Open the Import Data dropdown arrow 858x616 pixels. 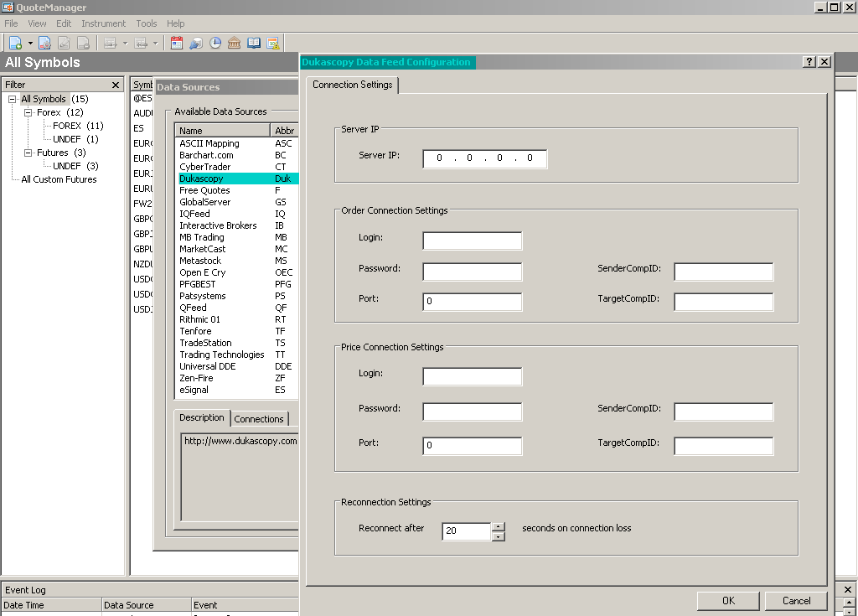tap(126, 43)
